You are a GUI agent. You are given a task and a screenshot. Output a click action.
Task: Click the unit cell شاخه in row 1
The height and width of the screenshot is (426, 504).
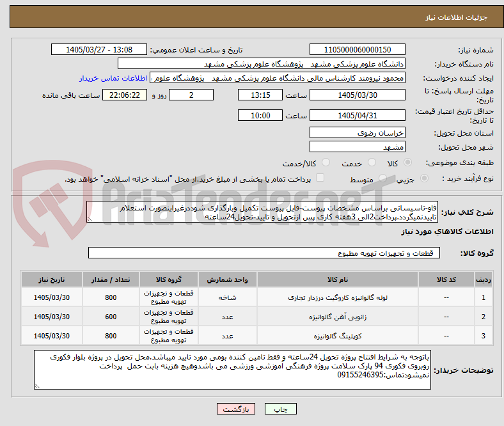[227, 297]
